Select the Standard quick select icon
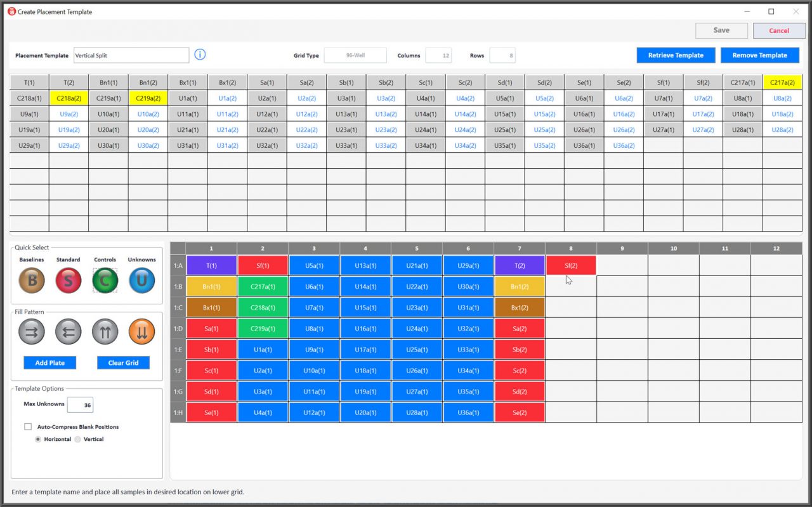This screenshot has width=812, height=507. [68, 279]
